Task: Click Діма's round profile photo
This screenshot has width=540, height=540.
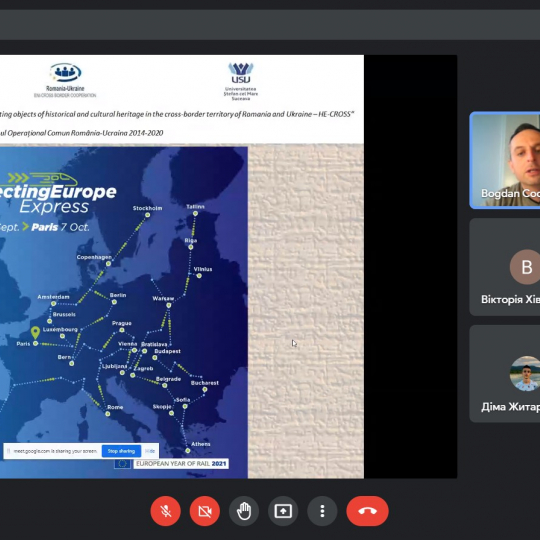Action: point(526,374)
